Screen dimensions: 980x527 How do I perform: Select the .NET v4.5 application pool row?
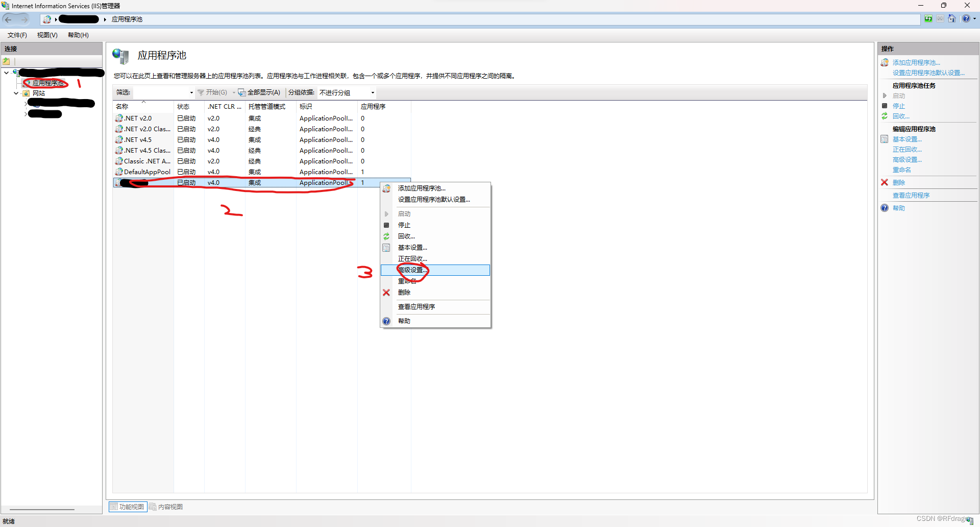261,140
